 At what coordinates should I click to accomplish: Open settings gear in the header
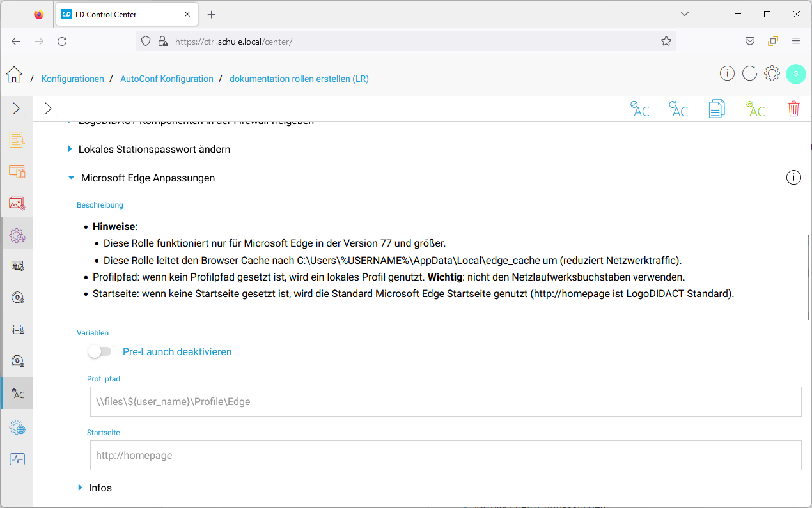pos(772,73)
